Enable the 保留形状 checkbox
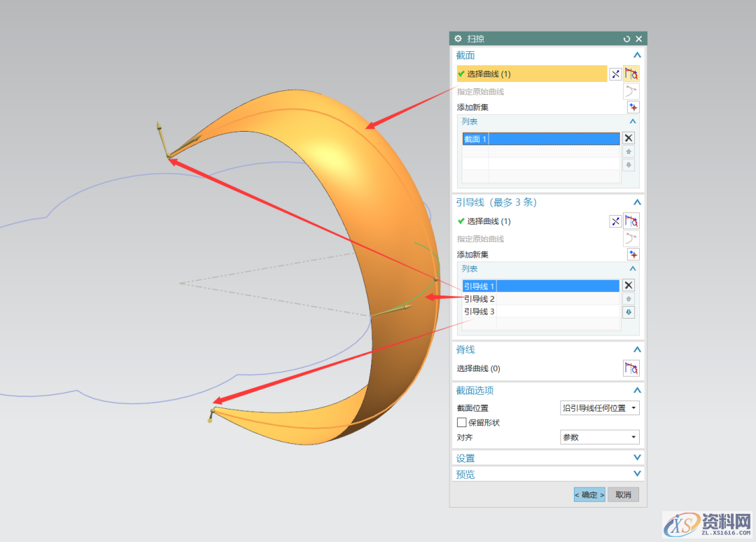The width and height of the screenshot is (756, 542). pyautogui.click(x=462, y=423)
